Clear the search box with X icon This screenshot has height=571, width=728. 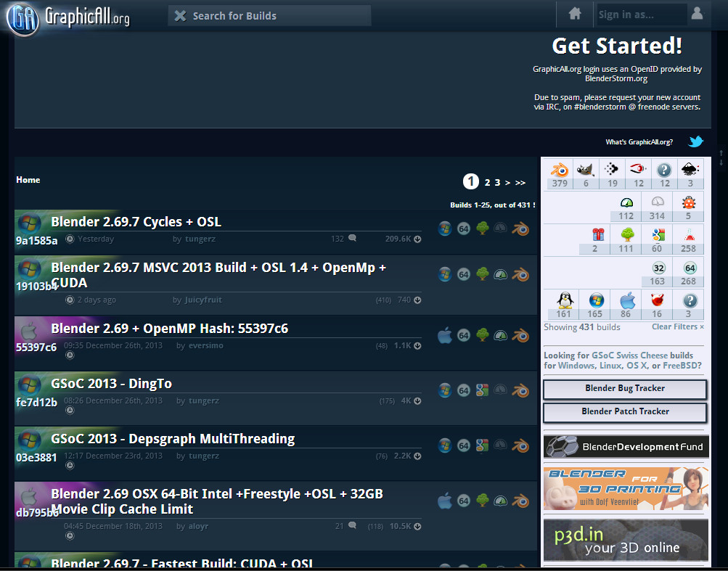[180, 16]
